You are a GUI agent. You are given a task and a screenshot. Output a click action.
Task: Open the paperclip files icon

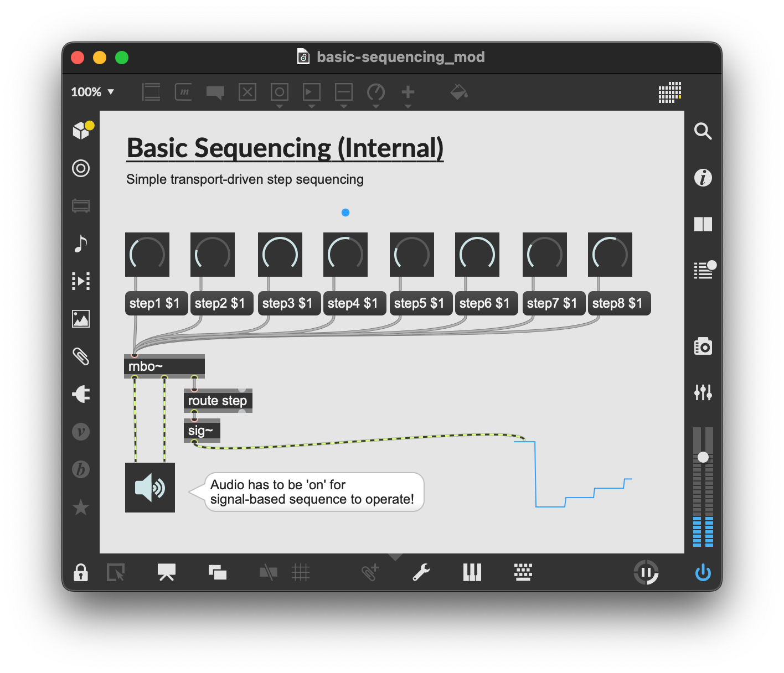click(81, 356)
